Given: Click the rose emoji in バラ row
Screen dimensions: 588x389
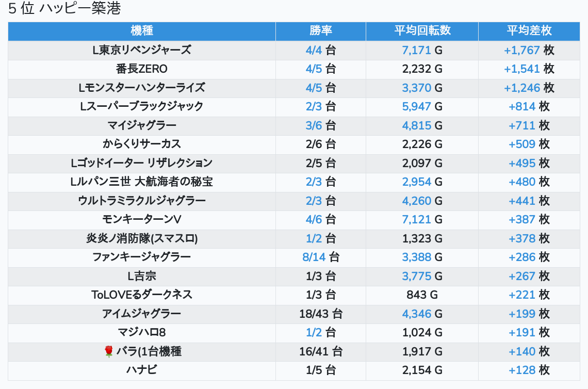Looking at the screenshot, I should (109, 351).
